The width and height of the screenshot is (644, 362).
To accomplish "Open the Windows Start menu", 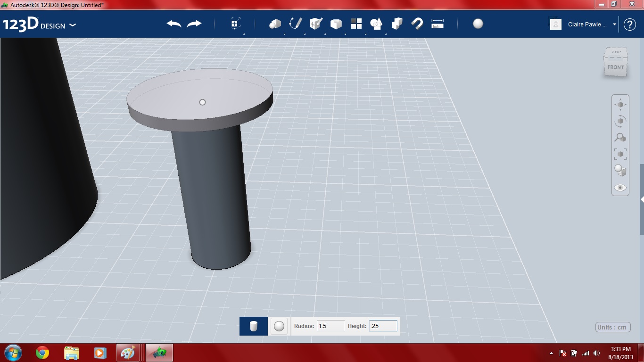I will [x=13, y=353].
